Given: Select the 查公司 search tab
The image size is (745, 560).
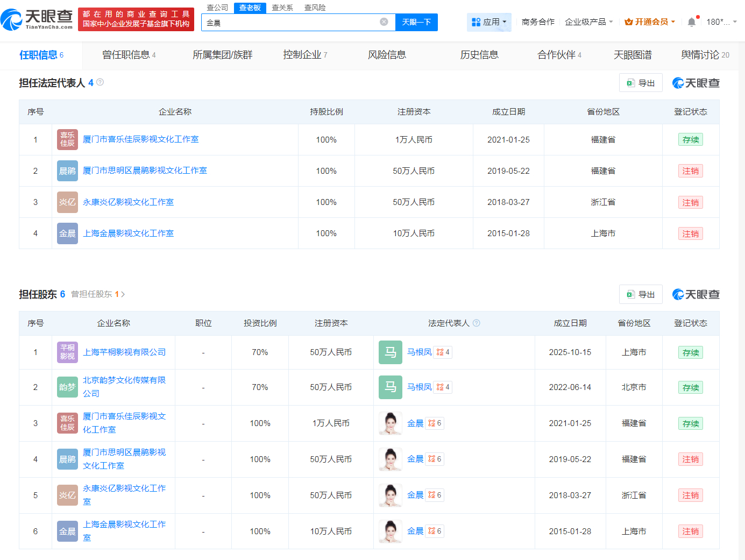Looking at the screenshot, I should (x=217, y=8).
